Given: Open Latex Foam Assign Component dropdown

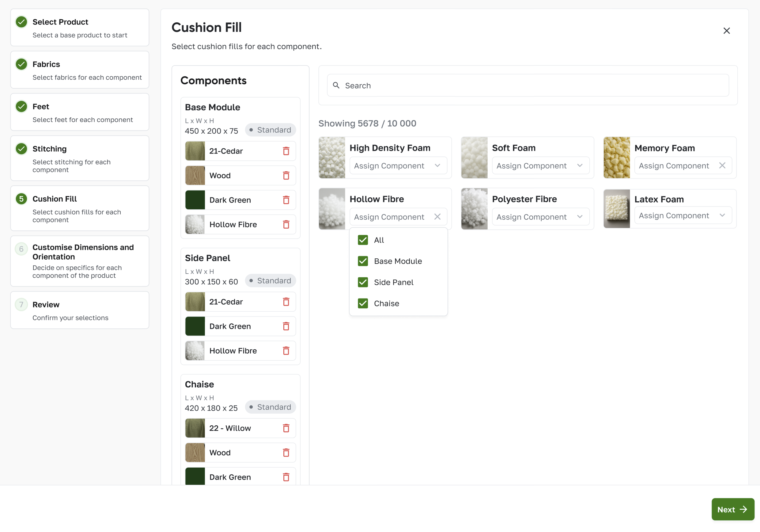Looking at the screenshot, I should click(682, 215).
